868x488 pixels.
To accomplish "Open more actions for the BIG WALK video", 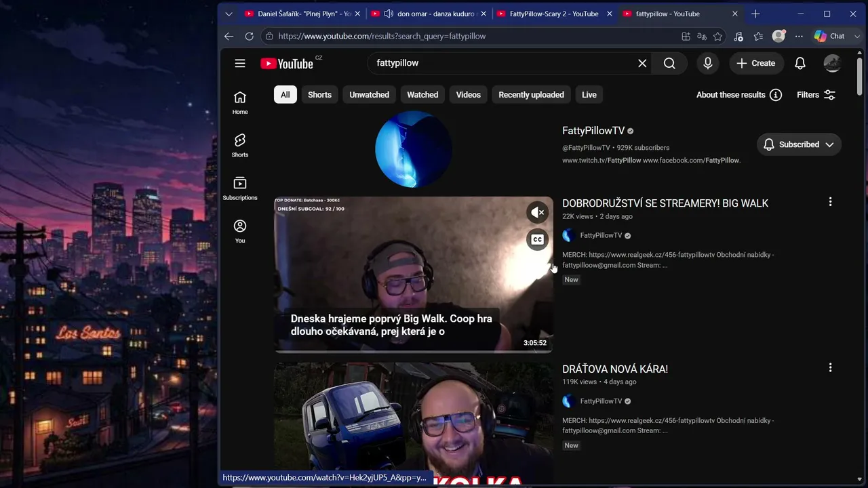I will pos(830,202).
